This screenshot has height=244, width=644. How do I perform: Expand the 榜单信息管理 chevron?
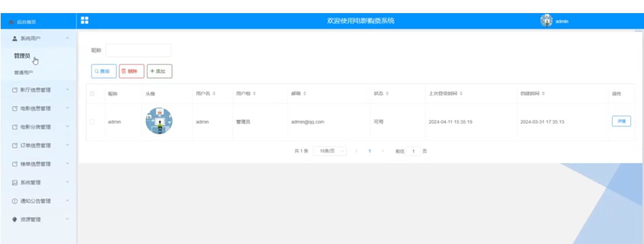(x=67, y=163)
